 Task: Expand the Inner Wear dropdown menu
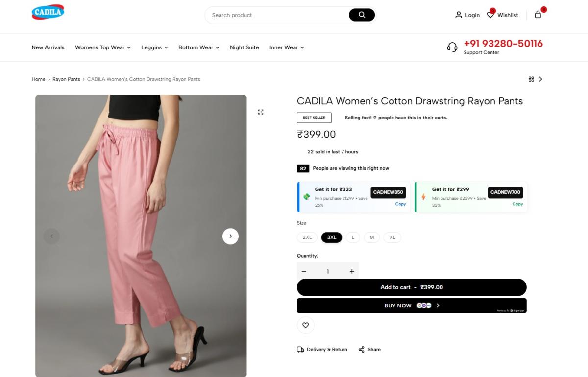pyautogui.click(x=287, y=47)
